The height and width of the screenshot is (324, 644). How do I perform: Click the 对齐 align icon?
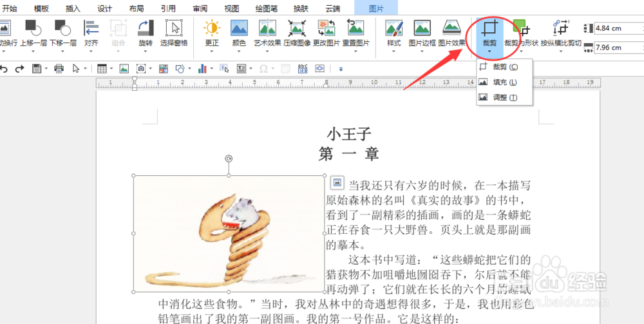tap(91, 28)
